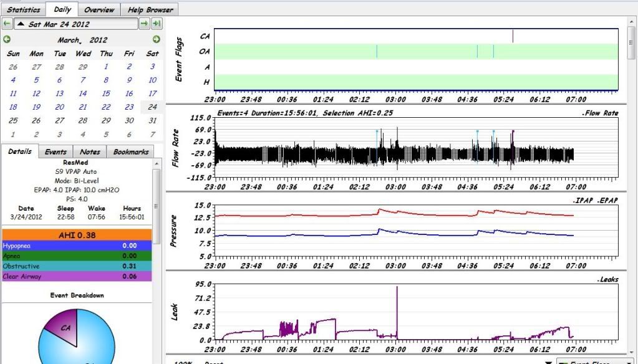Image resolution: width=638 pixels, height=364 pixels.
Task: Pick day 10 in the calendar
Action: (153, 80)
